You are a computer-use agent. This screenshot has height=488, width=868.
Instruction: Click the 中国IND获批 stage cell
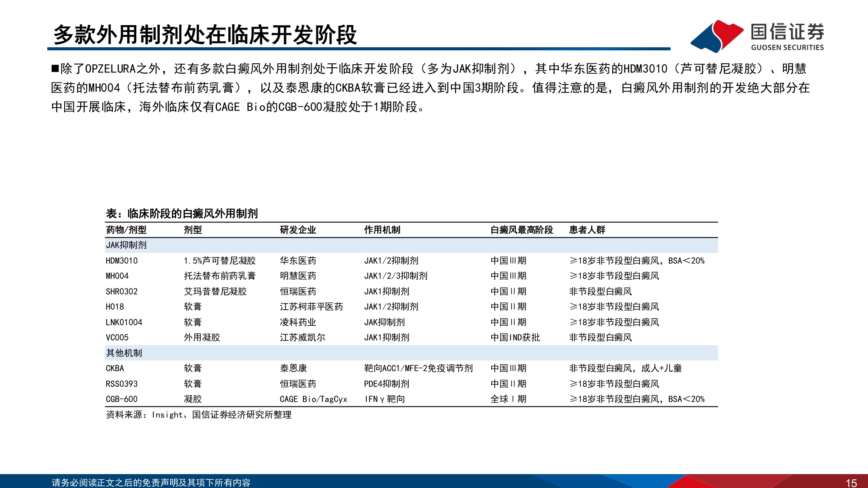515,337
